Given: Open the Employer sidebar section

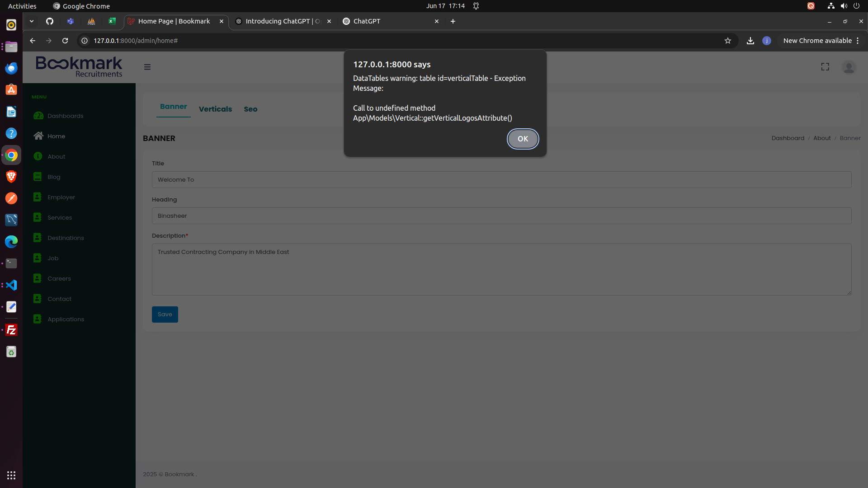Looking at the screenshot, I should coord(61,197).
